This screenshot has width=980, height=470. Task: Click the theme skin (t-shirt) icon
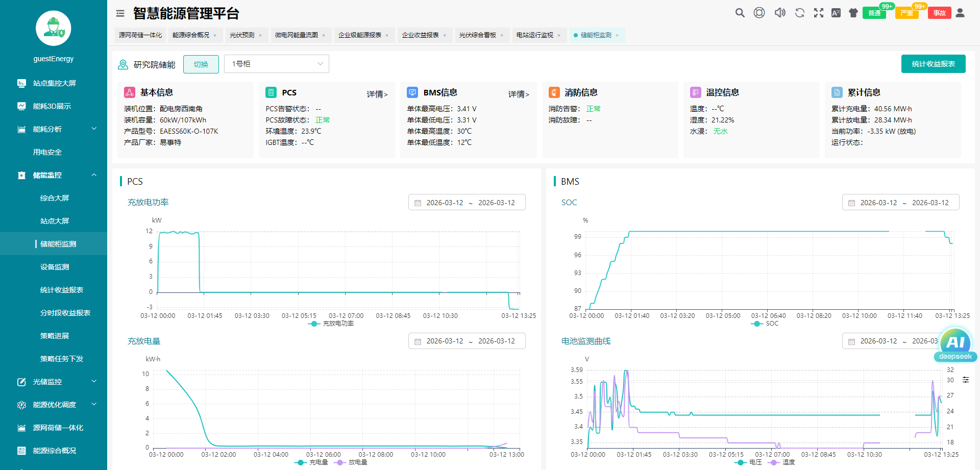point(853,12)
